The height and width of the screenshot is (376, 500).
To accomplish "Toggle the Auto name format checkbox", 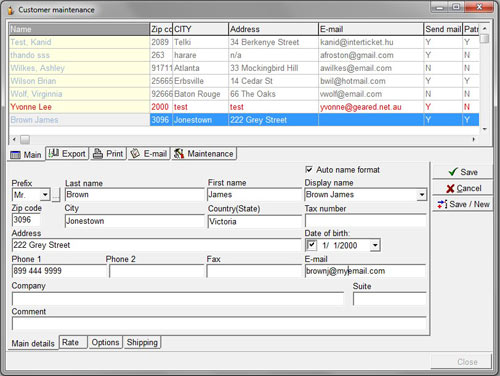I will coord(309,169).
